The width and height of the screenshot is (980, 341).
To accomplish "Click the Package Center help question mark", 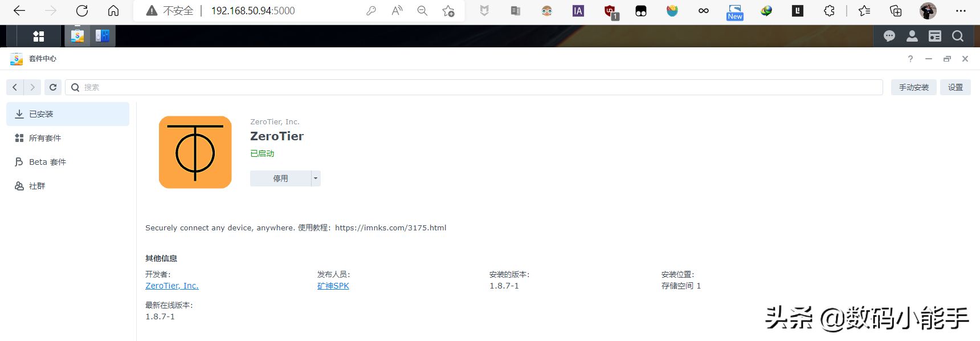I will click(910, 59).
